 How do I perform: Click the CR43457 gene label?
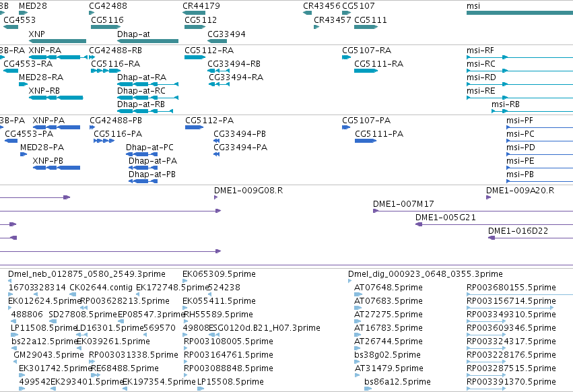[x=333, y=20]
